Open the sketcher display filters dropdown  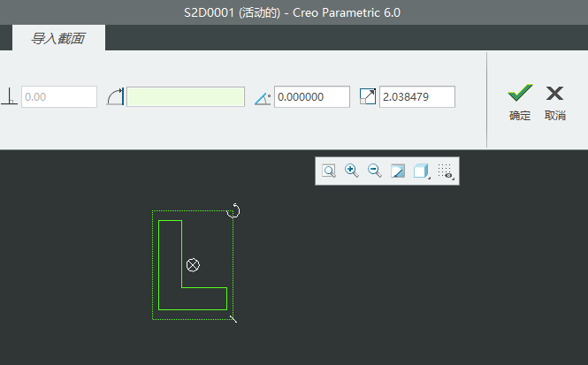pos(447,171)
